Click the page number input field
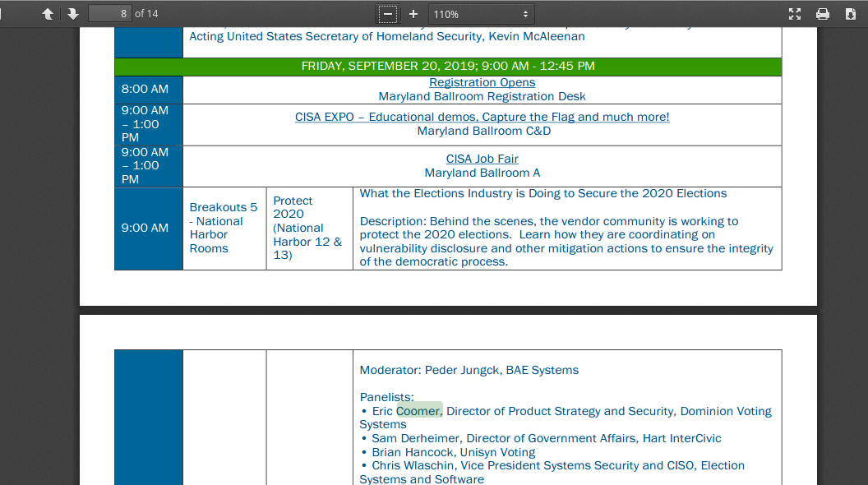 109,14
